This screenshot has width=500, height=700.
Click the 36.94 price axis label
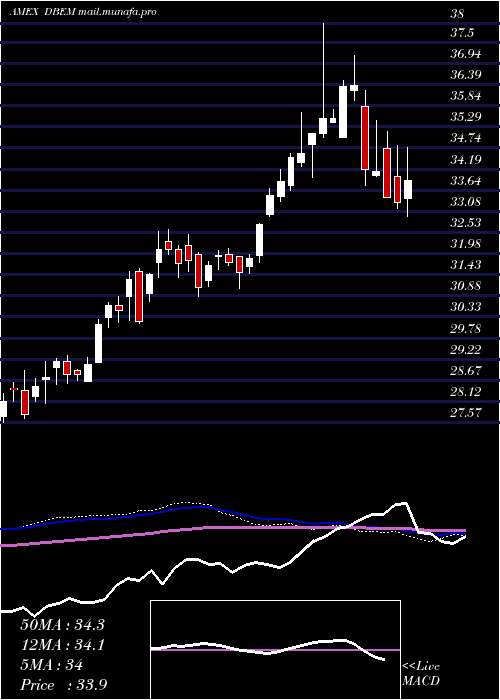pos(466,54)
